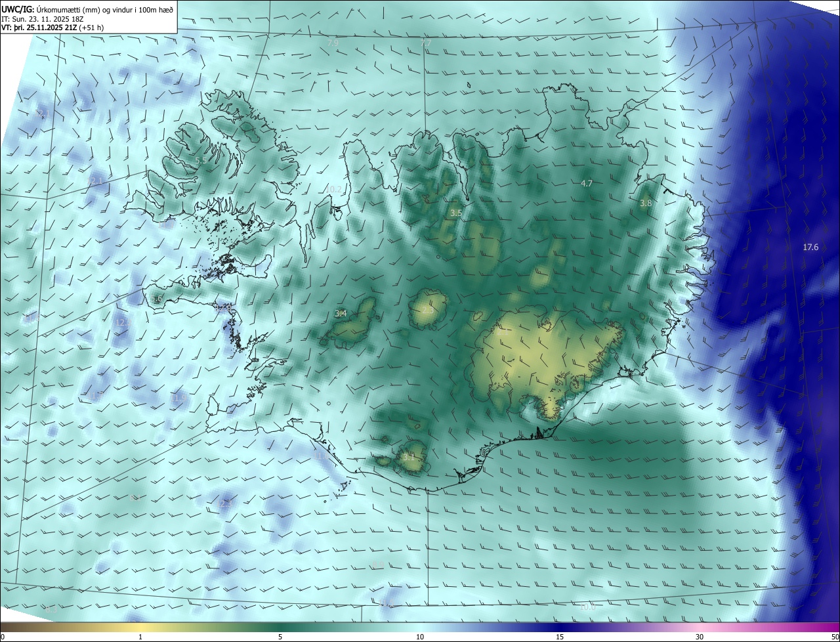Viewport: 840px width, 642px height.
Task: Click the '0' tick label on the colour scale
Action: point(3,637)
